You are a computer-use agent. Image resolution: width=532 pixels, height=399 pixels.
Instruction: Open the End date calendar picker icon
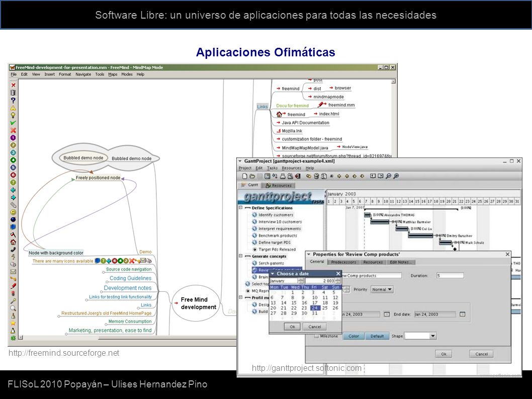coord(462,314)
